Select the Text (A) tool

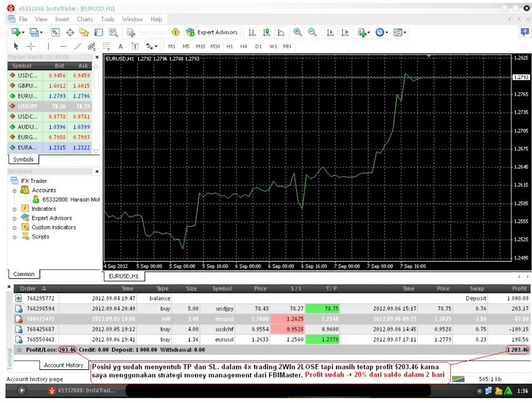(120, 46)
